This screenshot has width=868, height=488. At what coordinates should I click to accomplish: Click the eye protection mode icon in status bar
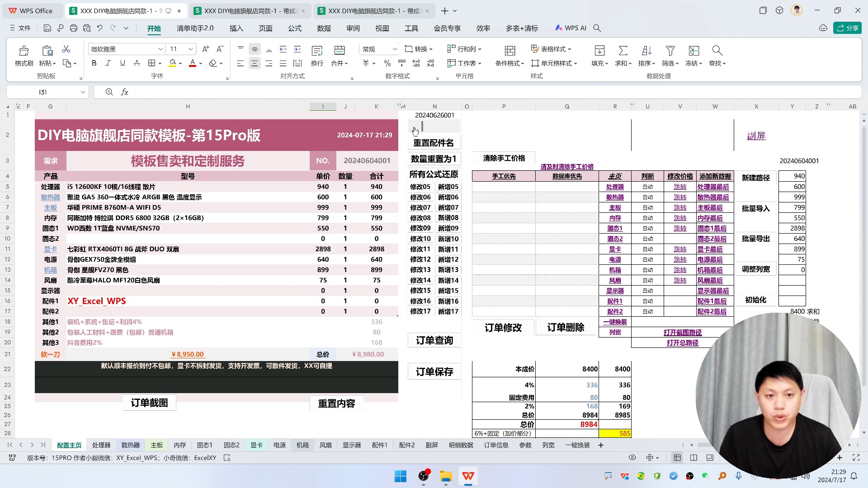click(x=632, y=458)
